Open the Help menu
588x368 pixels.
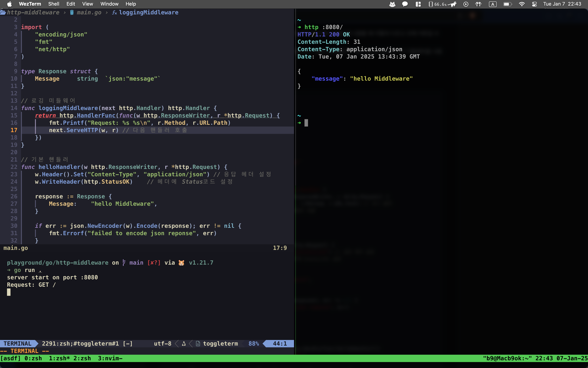131,4
